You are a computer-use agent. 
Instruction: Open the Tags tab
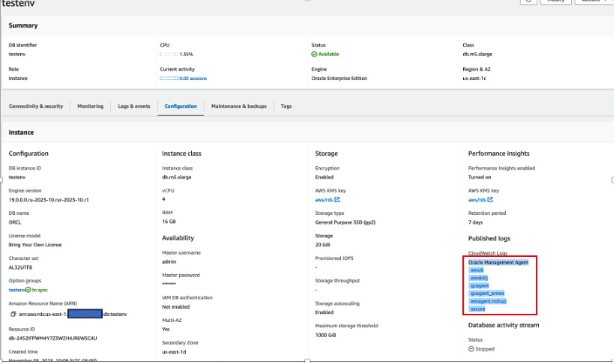coord(286,106)
